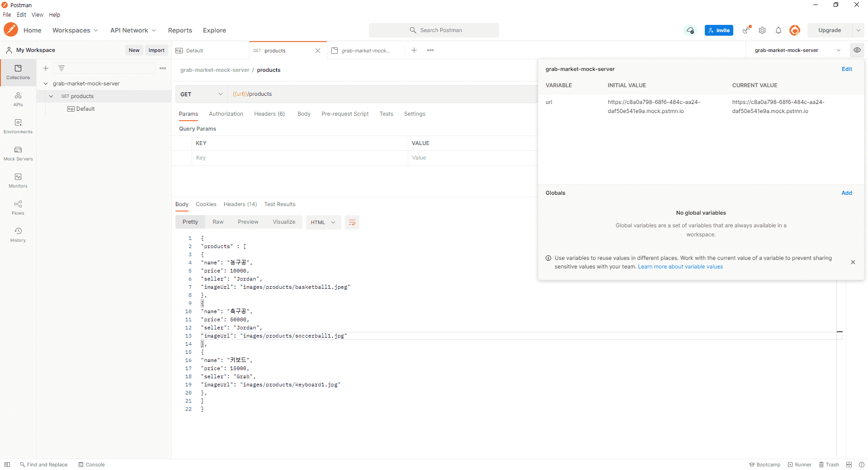Switch to the Tests tab

(386, 114)
